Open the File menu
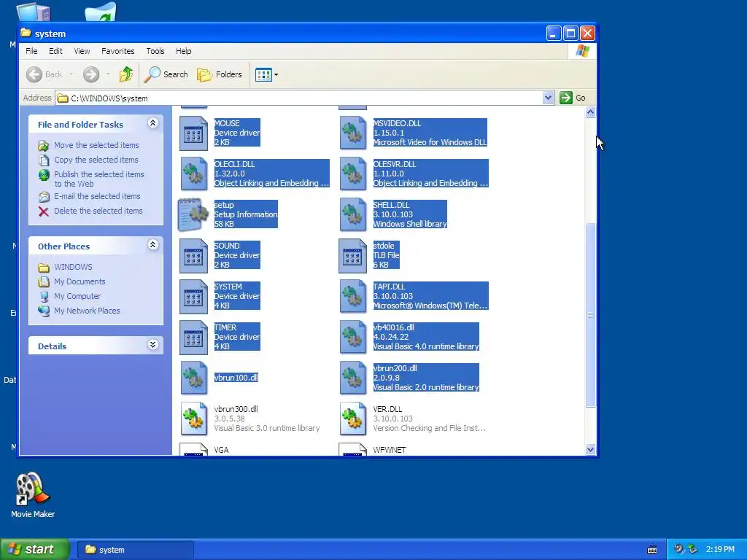747x560 pixels. point(31,51)
